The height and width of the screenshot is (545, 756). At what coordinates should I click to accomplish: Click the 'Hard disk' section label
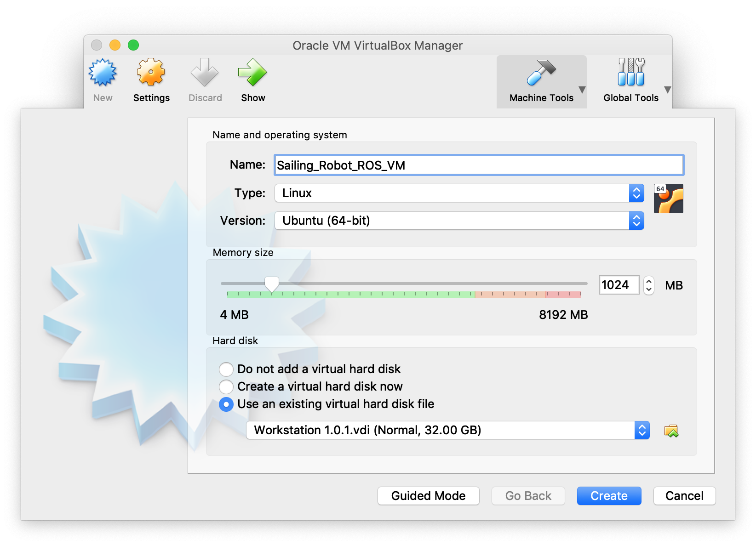coord(235,341)
